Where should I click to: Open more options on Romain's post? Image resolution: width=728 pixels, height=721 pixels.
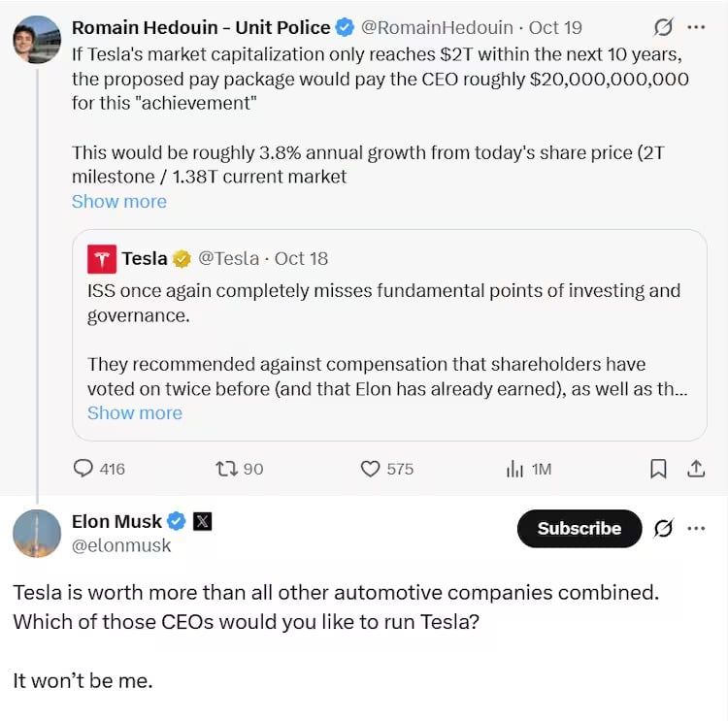(696, 27)
